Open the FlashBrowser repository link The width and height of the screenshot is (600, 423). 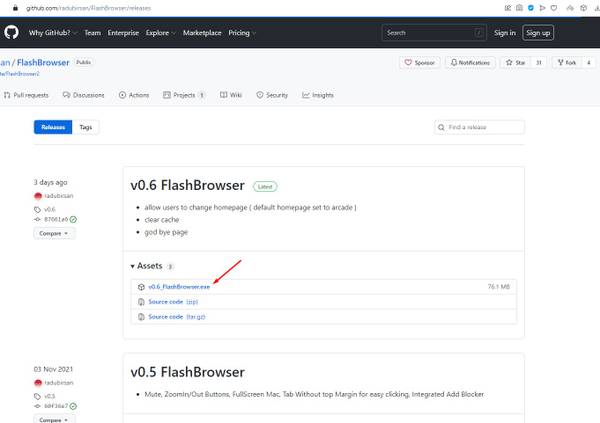coord(43,62)
